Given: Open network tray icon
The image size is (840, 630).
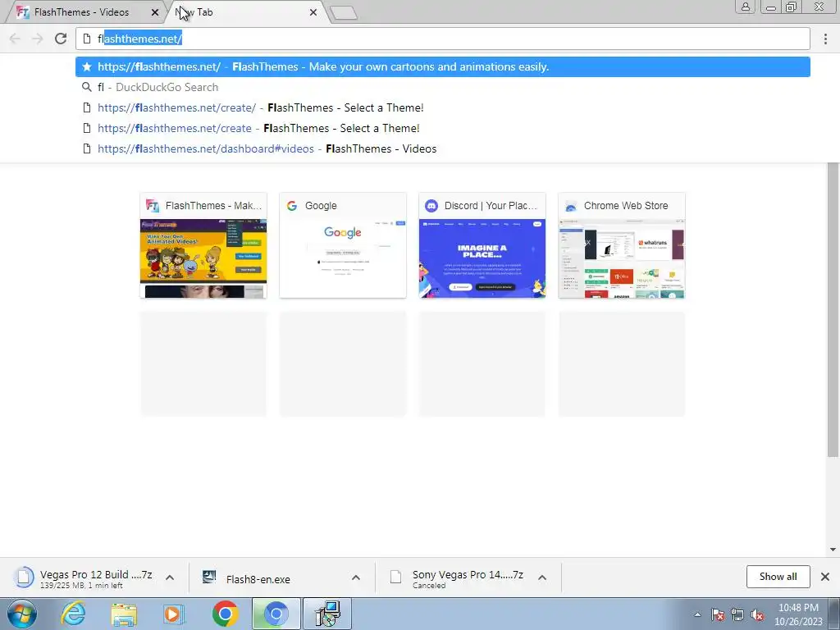Looking at the screenshot, I should click(737, 614).
